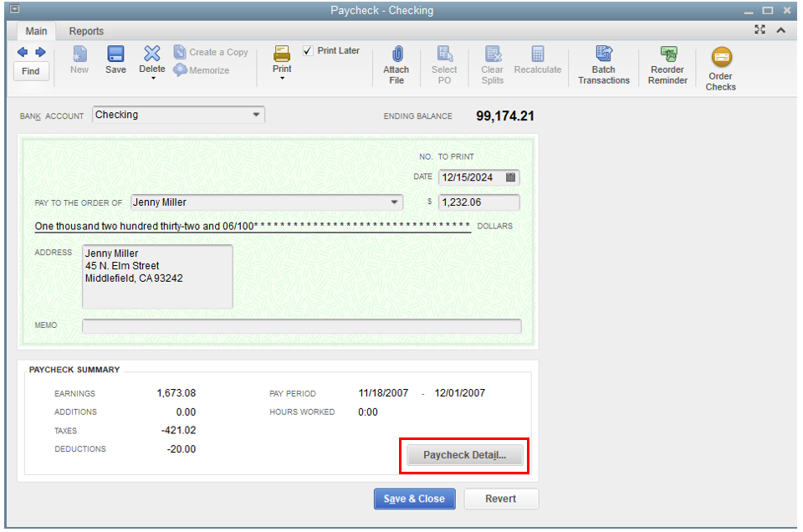Screen dimensions: 803x532
Task: Open the Print dropdown menu
Action: pos(282,78)
